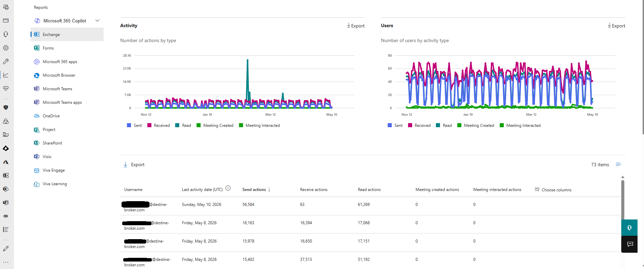Screen dimensions: 644x269
Task: Toggle Read legend swatch in Users chart
Action: point(438,125)
